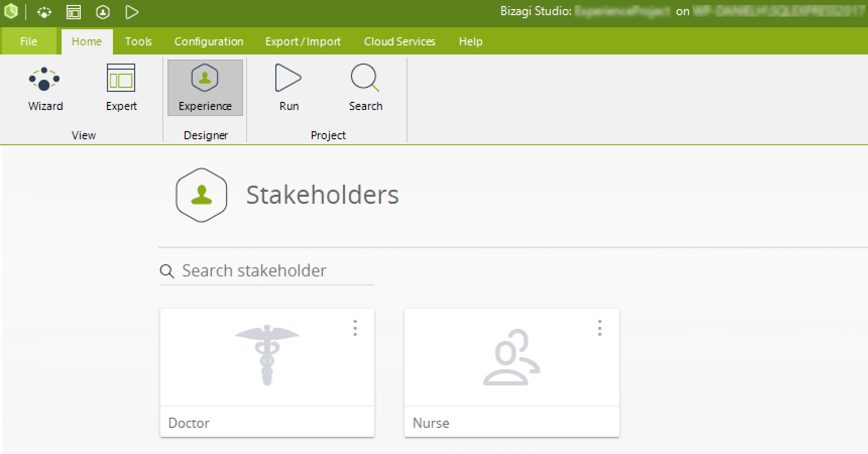This screenshot has height=454, width=868.
Task: Click the Bizagi logo in the title bar
Action: coord(11,12)
